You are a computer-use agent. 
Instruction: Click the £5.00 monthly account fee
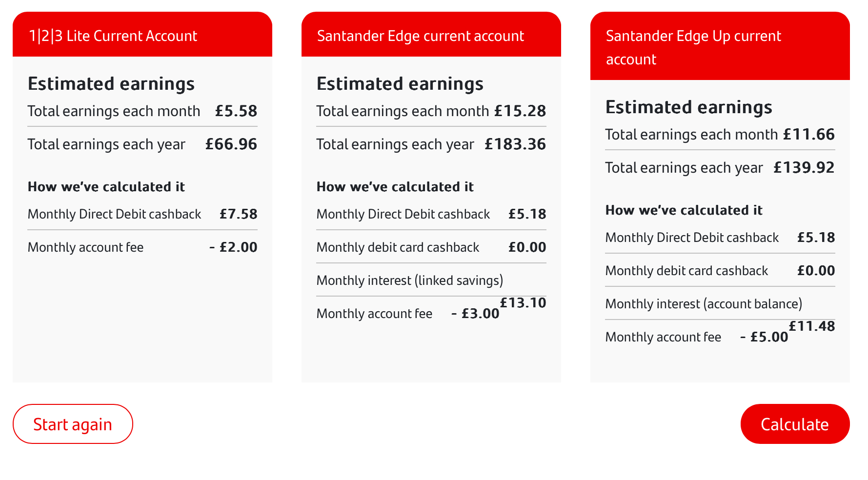coord(765,337)
